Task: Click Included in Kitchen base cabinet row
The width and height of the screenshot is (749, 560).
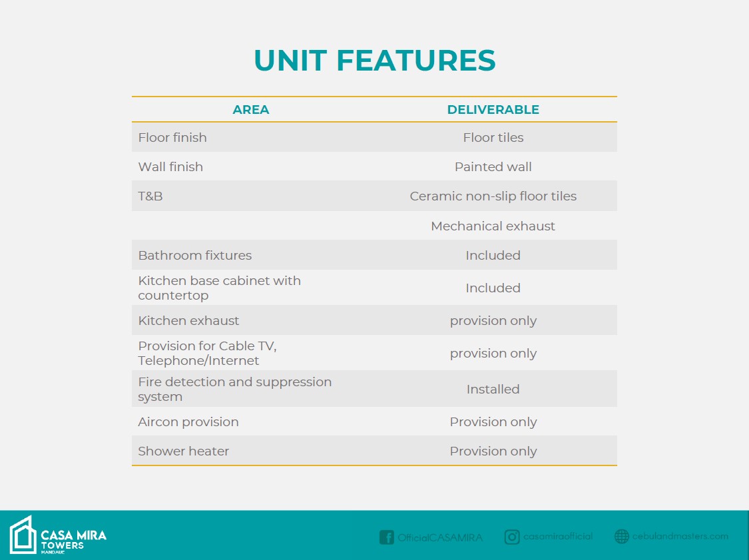Action: point(493,288)
